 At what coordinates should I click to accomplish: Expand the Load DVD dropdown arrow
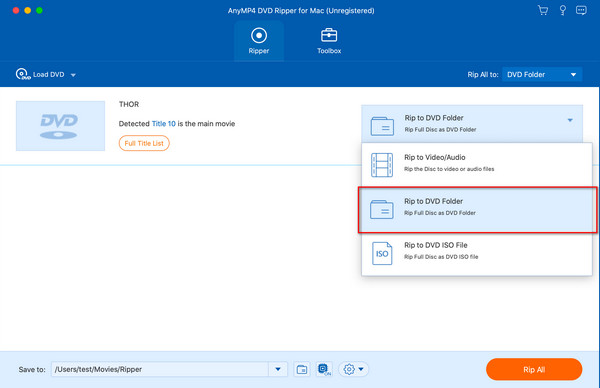[x=73, y=75]
